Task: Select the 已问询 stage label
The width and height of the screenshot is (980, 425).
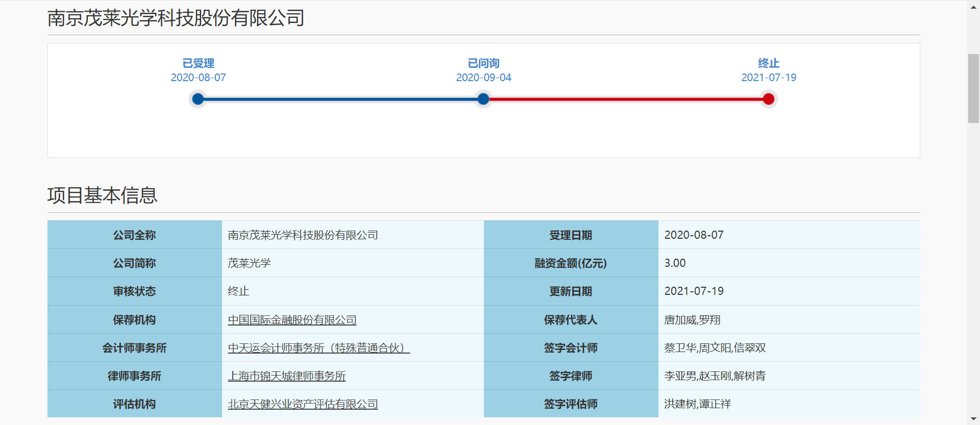Action: pos(483,63)
